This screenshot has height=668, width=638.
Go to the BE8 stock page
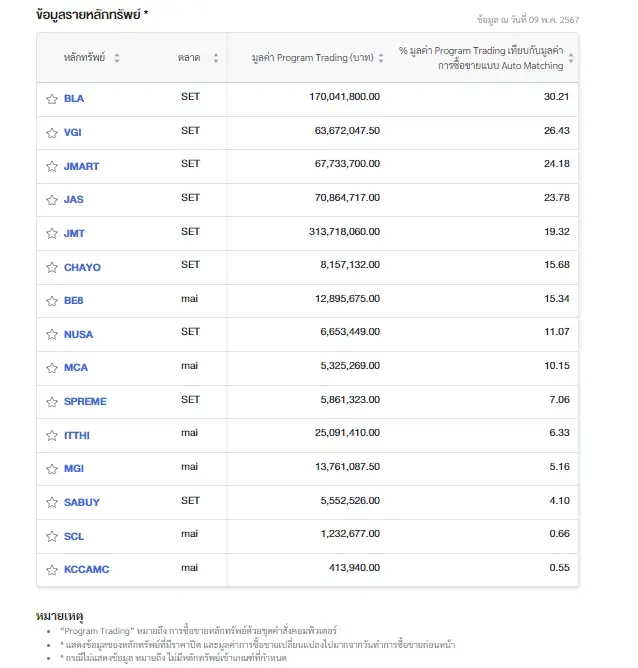(x=74, y=300)
